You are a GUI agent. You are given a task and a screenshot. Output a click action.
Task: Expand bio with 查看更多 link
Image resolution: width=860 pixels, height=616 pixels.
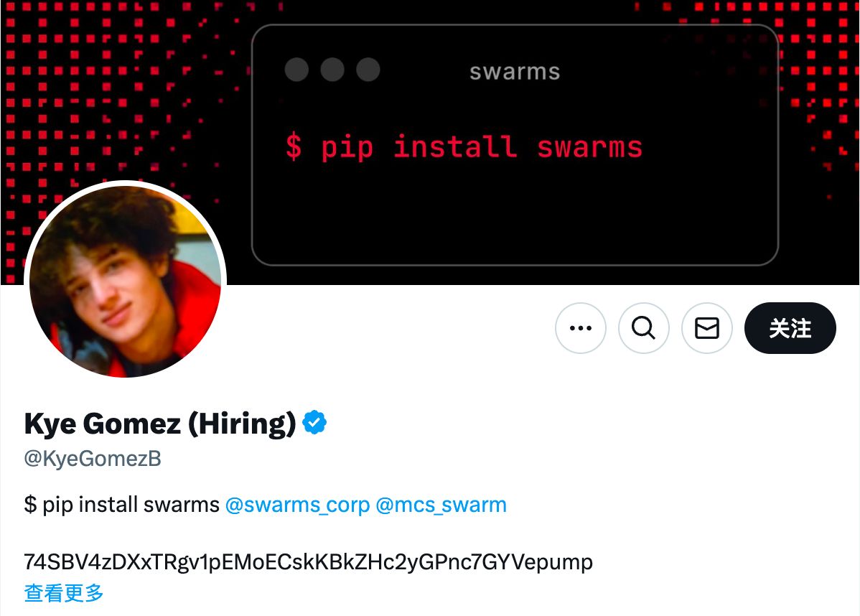pos(64,593)
